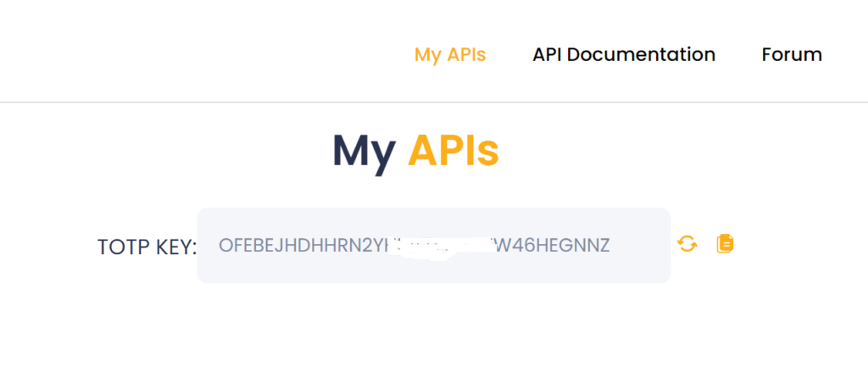Viewport: 868px width, 372px height.
Task: Click inside the TOTP key field
Action: 434,245
